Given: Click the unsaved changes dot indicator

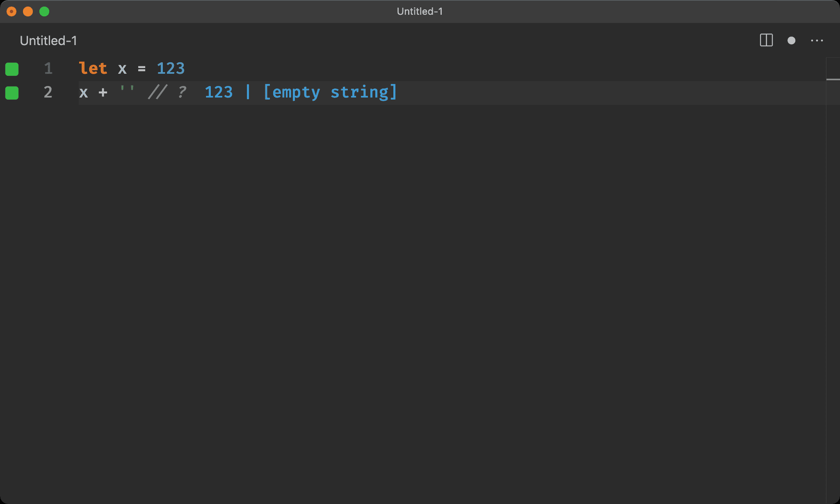Looking at the screenshot, I should pos(791,41).
